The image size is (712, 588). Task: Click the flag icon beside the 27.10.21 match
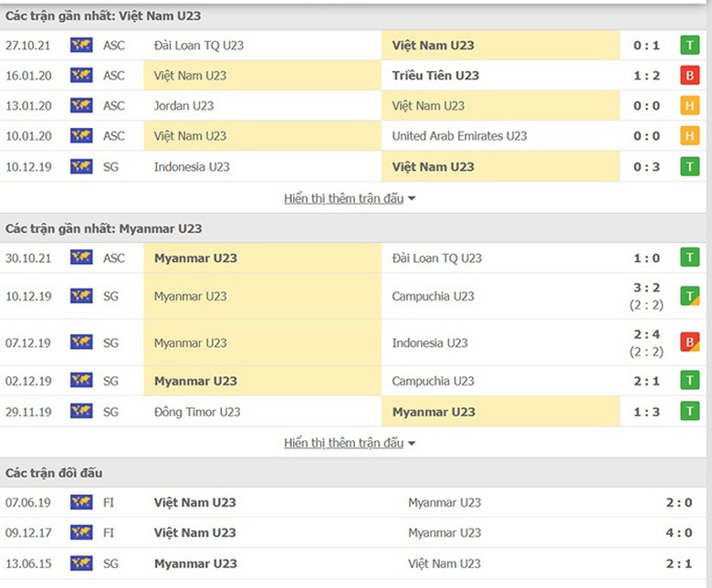click(81, 45)
